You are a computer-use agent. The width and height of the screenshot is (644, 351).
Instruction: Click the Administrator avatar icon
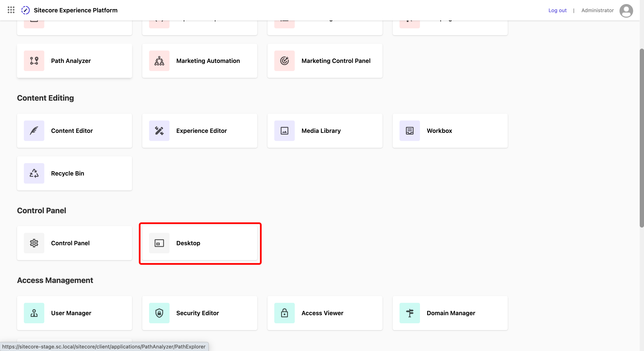[x=626, y=10]
